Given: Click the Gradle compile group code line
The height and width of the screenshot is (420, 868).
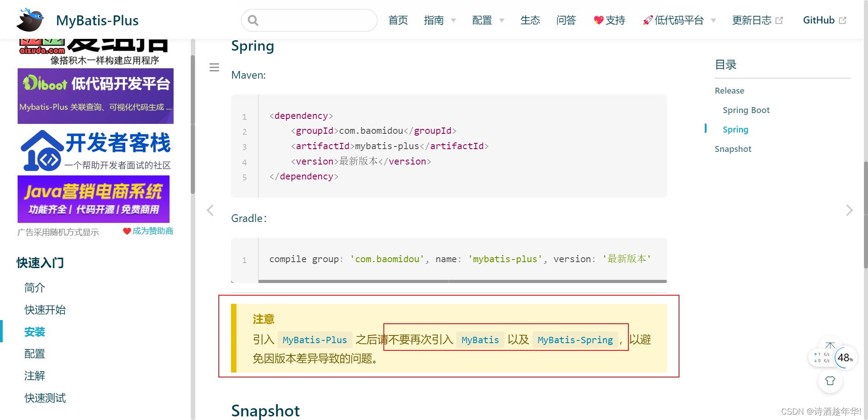Looking at the screenshot, I should point(460,259).
